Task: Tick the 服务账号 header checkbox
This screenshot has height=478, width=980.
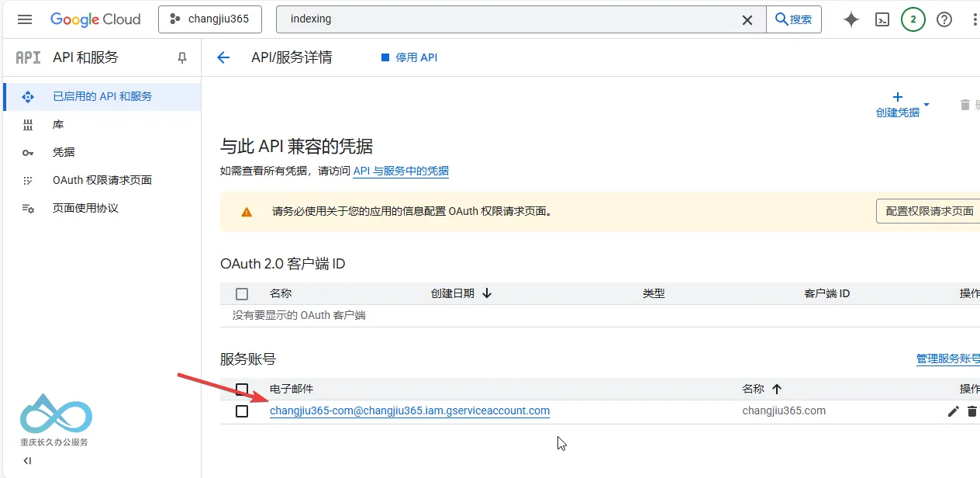Action: coord(242,389)
